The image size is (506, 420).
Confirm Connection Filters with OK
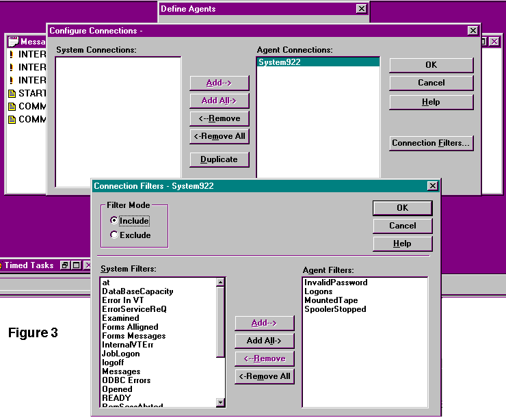tap(402, 208)
